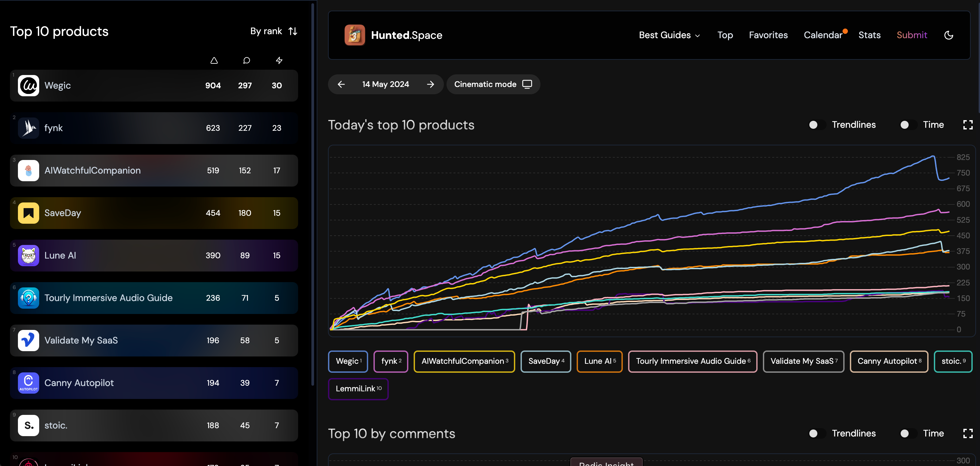
Task: Open the Favorites menu item
Action: [x=768, y=35]
